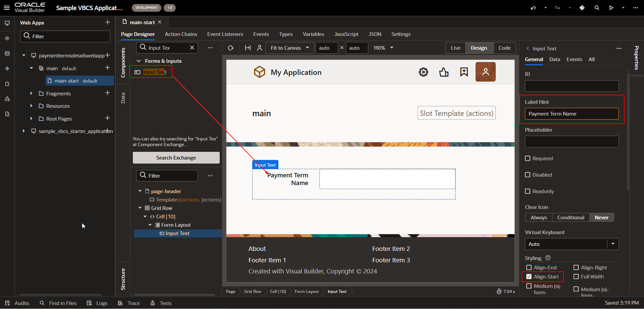
Task: Clear the component search field
Action: click(x=192, y=48)
